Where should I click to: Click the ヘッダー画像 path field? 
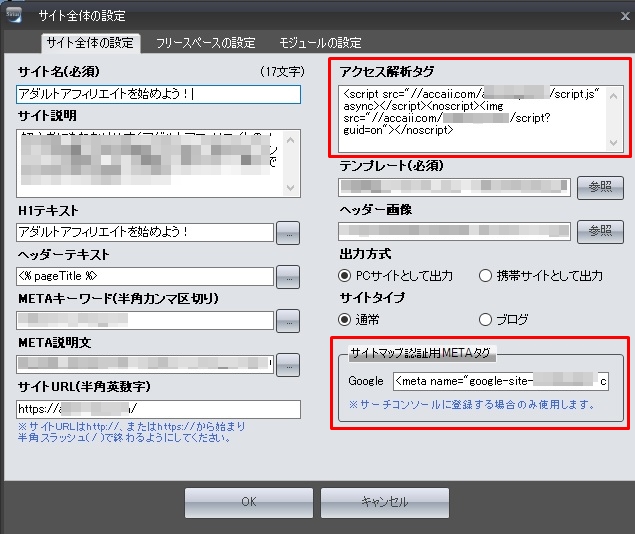coord(454,231)
